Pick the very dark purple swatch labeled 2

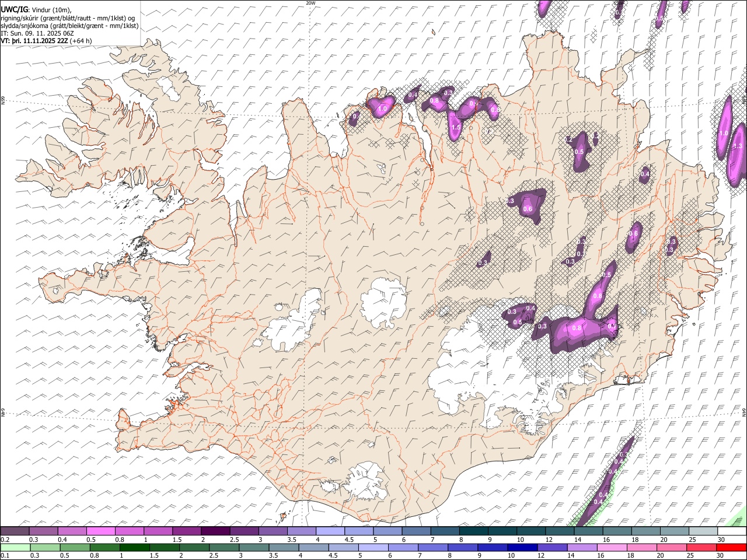215,531
